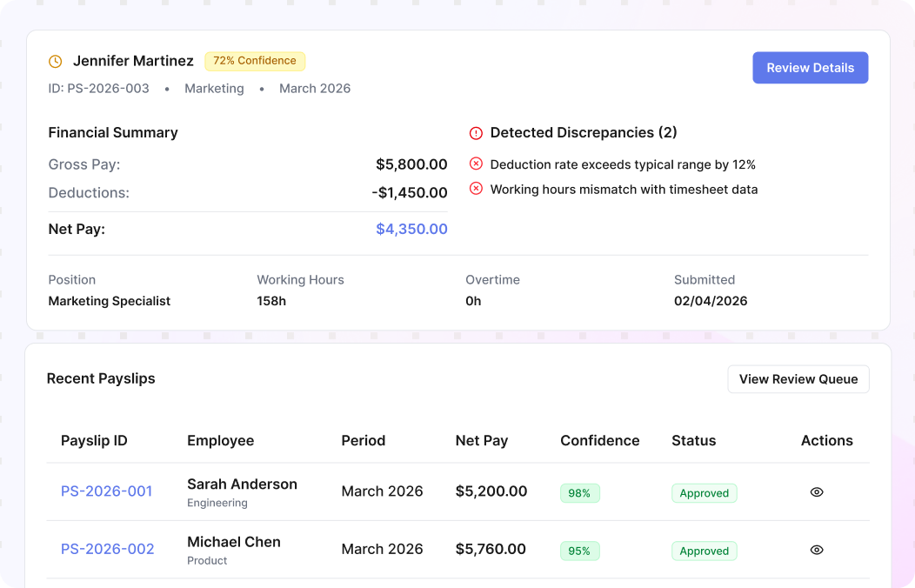Click the Net Pay column header
Screen dimensions: 915x588
pos(482,440)
